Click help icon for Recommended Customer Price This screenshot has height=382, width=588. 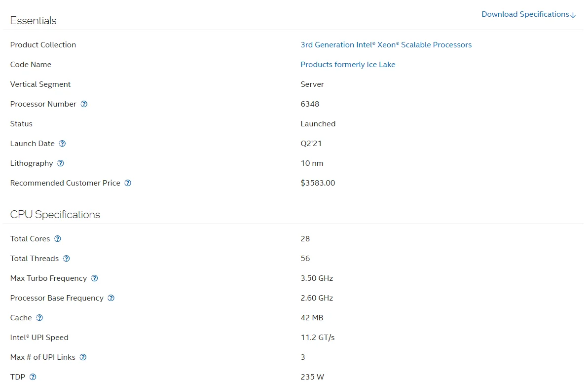tap(128, 183)
